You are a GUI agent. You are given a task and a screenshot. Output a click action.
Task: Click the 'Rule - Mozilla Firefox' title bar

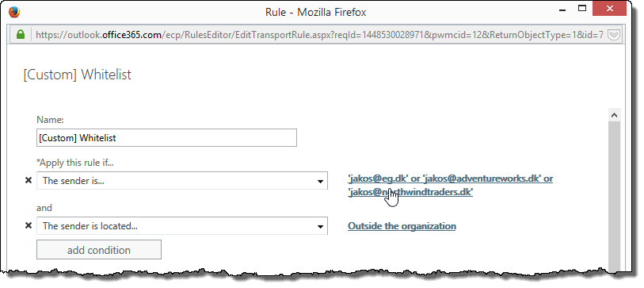(315, 12)
